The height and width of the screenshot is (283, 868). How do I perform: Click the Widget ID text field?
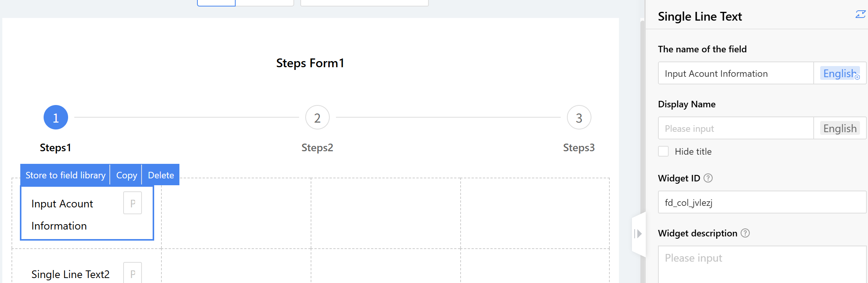point(761,202)
